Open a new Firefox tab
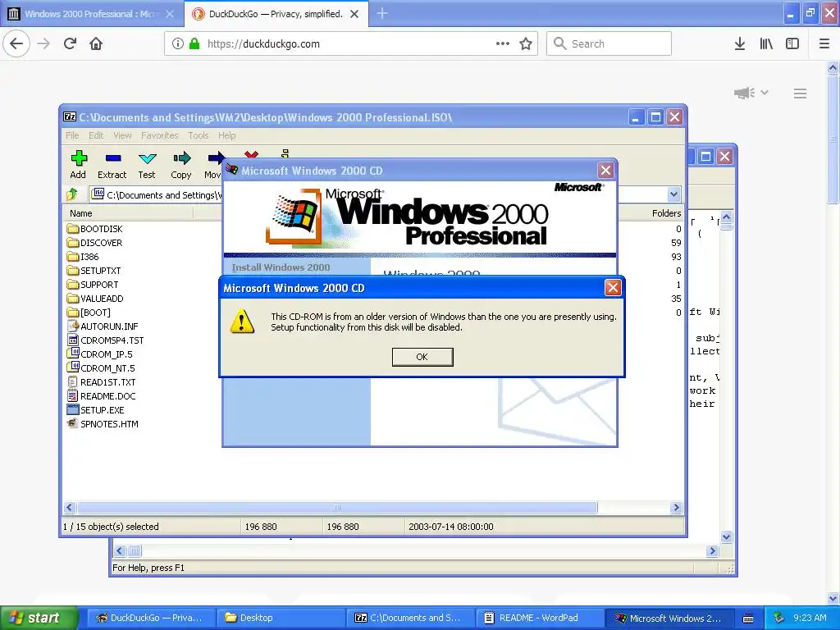The width and height of the screenshot is (840, 630). pos(382,13)
